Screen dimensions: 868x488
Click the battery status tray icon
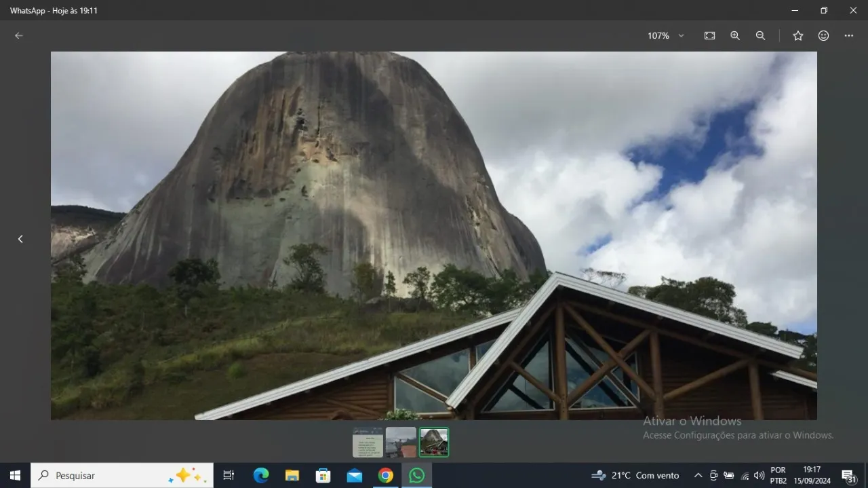[x=729, y=475]
